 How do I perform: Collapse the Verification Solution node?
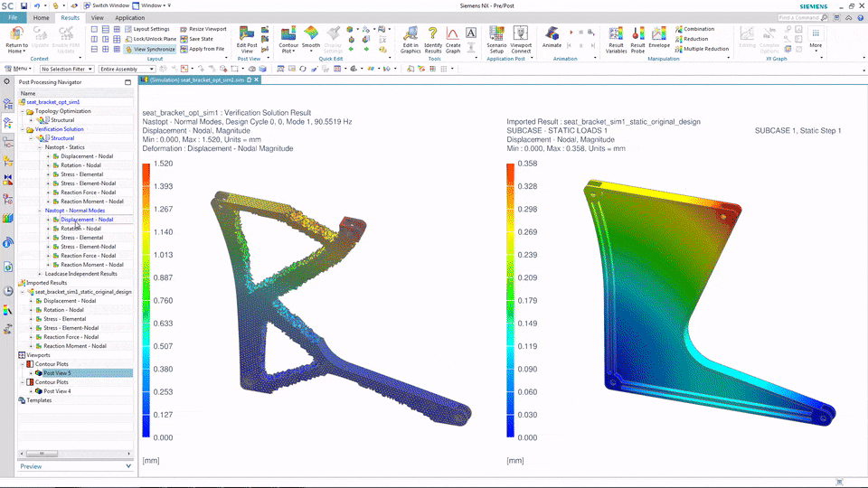tap(23, 129)
